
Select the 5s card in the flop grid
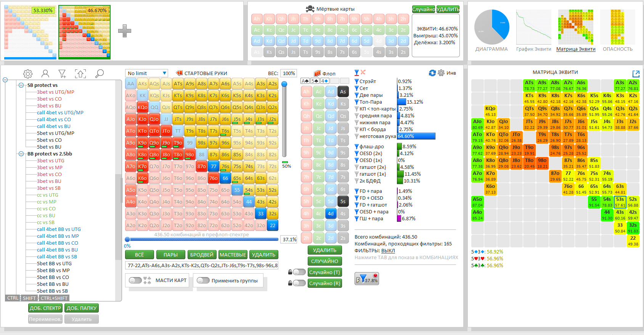pos(343,201)
